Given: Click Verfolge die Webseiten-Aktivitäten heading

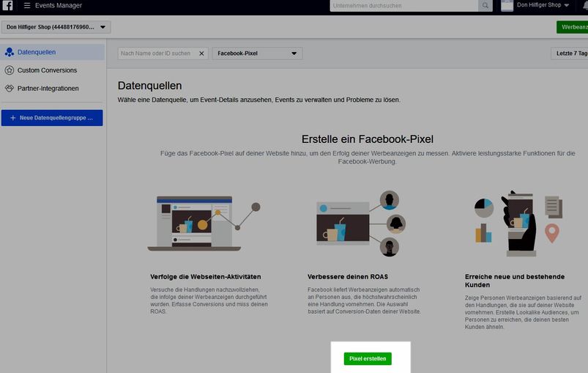Looking at the screenshot, I should (x=206, y=277).
